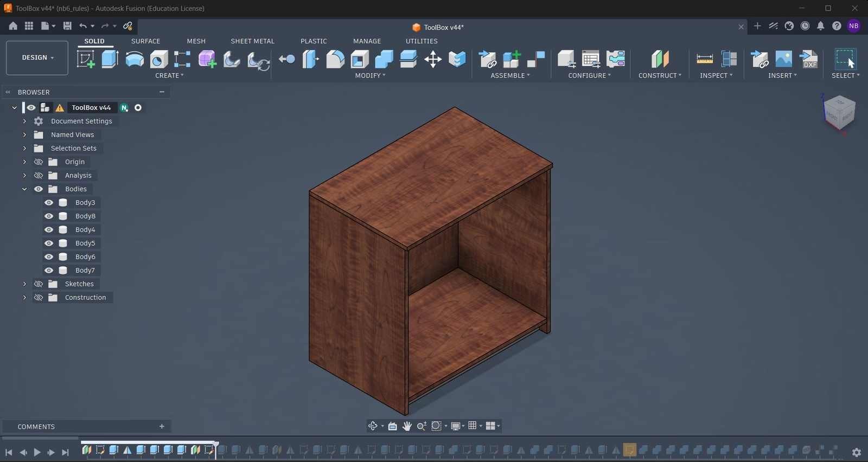Hide Body3 using its eye icon

point(49,202)
